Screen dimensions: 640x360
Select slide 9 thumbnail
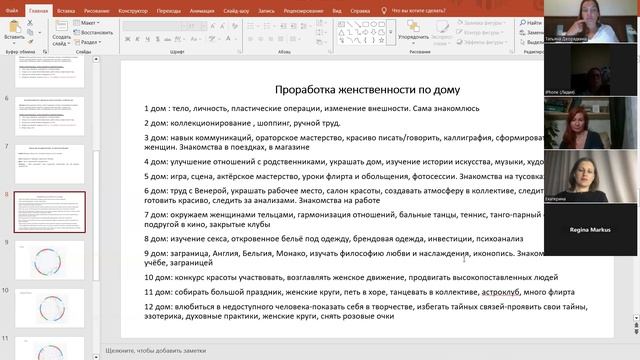click(49, 260)
